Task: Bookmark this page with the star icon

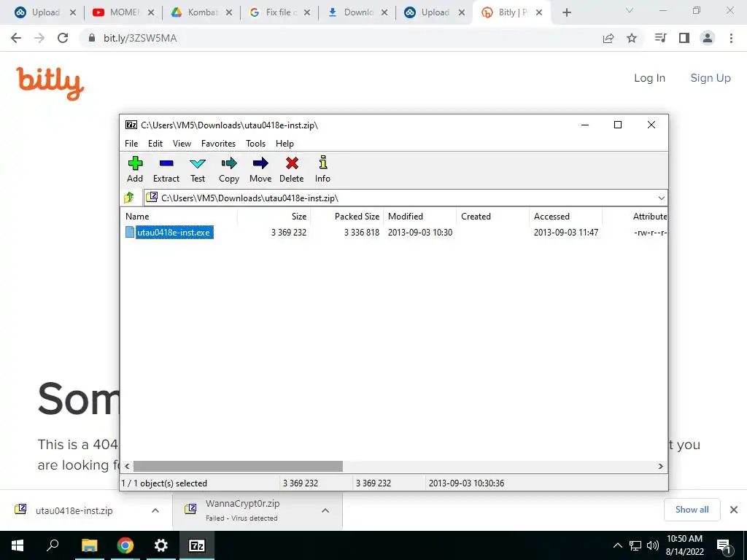Action: (632, 38)
